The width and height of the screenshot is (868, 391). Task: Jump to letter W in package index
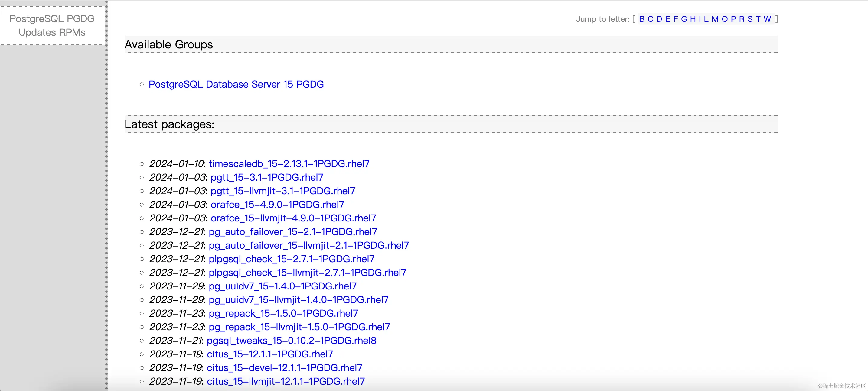[767, 19]
